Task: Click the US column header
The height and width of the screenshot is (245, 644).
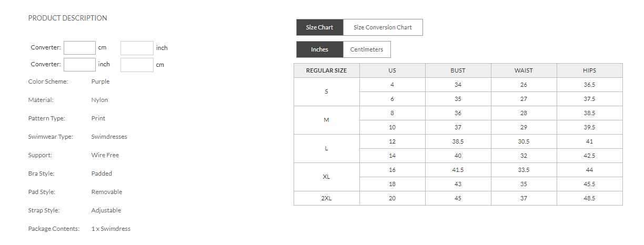Action: pos(392,70)
